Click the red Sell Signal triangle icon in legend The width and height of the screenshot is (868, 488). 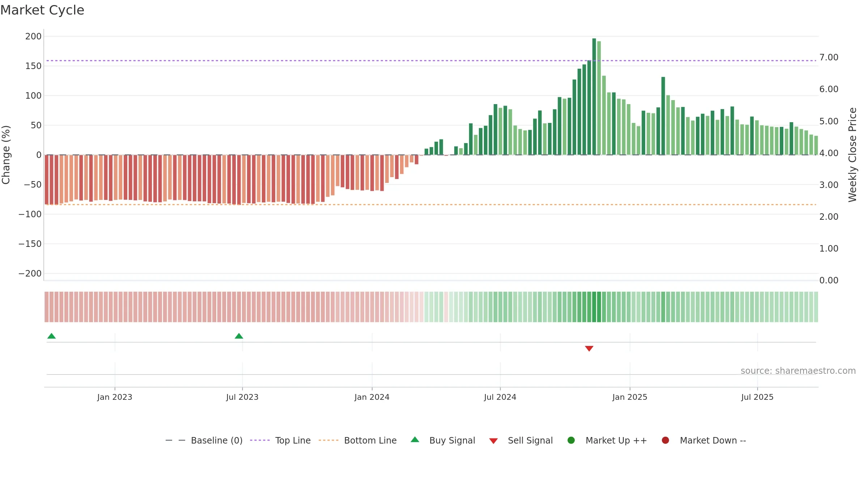(493, 441)
